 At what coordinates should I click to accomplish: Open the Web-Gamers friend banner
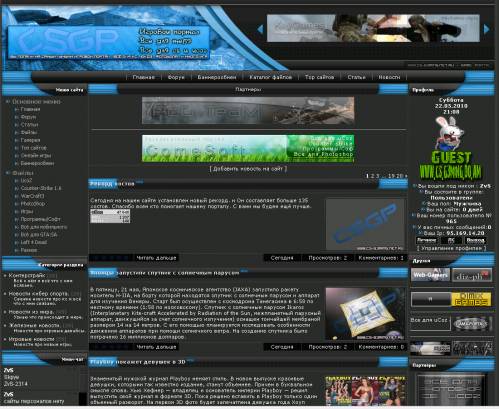click(x=430, y=275)
